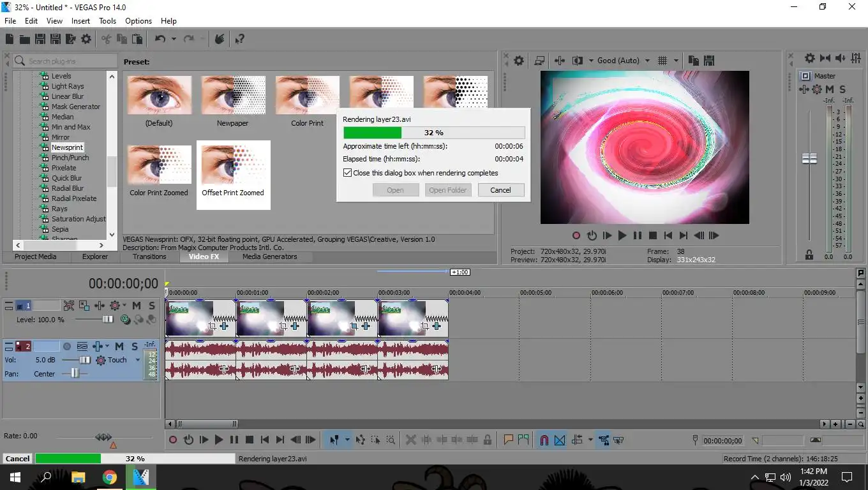Select the Radial Blur plug-in
Screen dimensions: 868x490
(68, 188)
